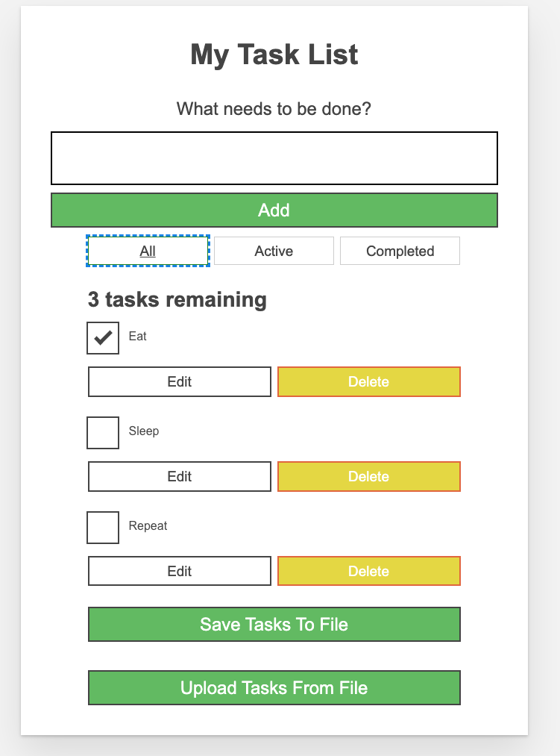
Task: Click the 3 tasks remaining heading
Action: click(176, 299)
